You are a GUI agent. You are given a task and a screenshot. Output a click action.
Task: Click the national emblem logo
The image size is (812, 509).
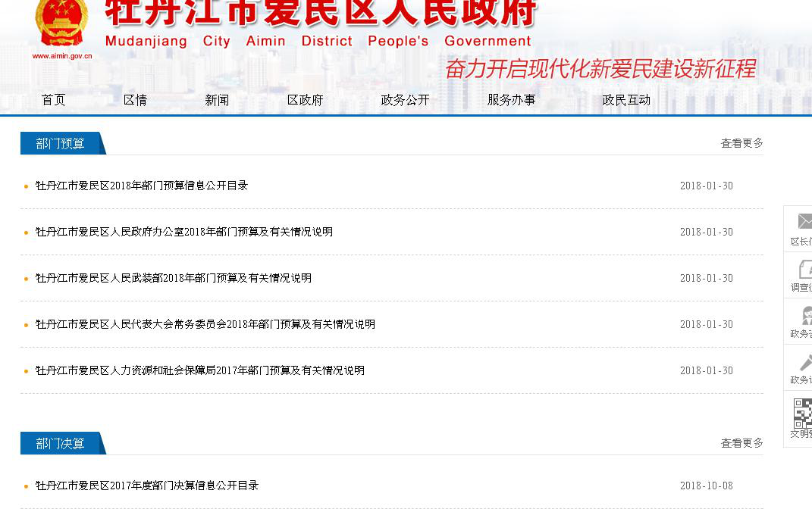[61, 24]
